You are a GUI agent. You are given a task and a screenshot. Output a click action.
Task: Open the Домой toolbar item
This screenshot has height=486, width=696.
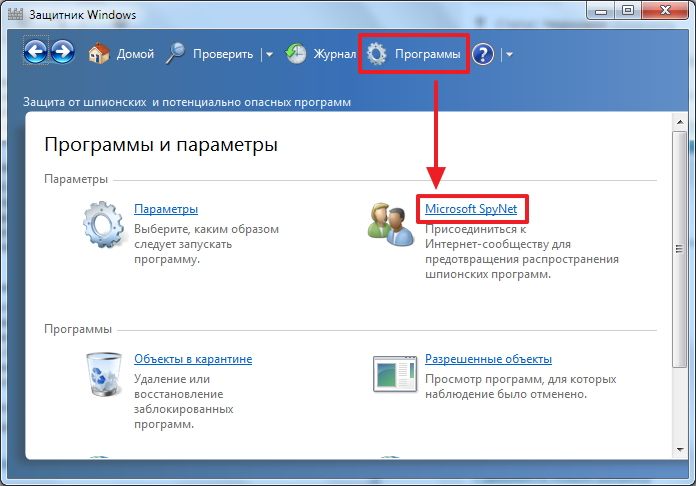pos(135,54)
